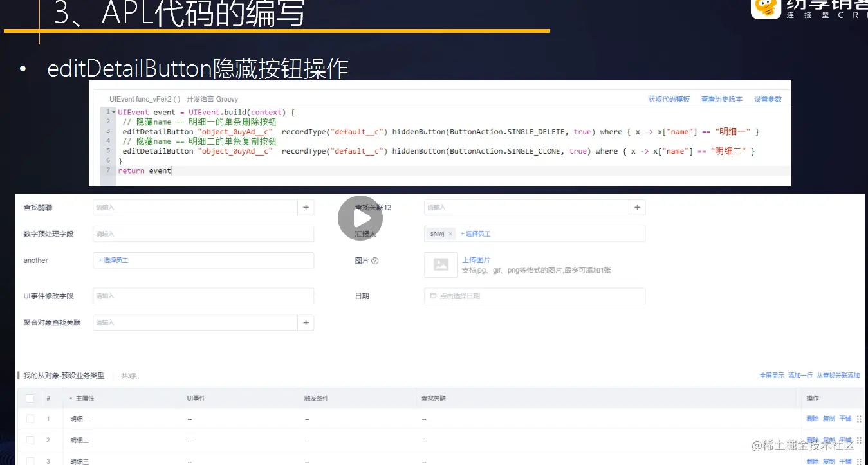
Task: Click 全屏显示 above the detail table
Action: (x=771, y=376)
